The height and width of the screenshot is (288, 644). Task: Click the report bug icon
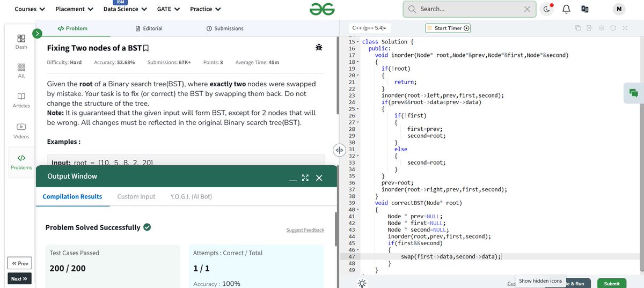pyautogui.click(x=319, y=48)
